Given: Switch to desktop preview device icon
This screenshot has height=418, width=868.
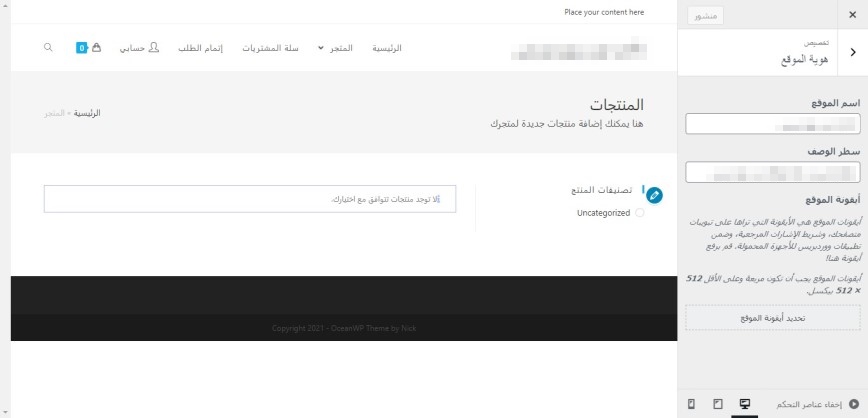Looking at the screenshot, I should pos(745,404).
